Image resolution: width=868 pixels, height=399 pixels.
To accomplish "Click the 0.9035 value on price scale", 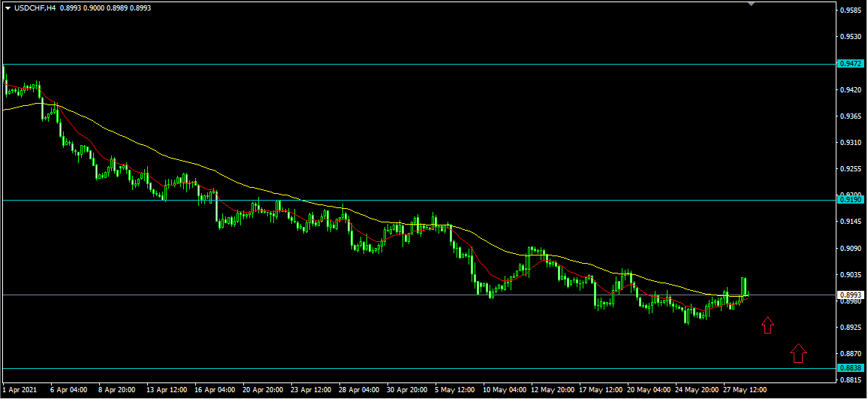I will click(851, 275).
